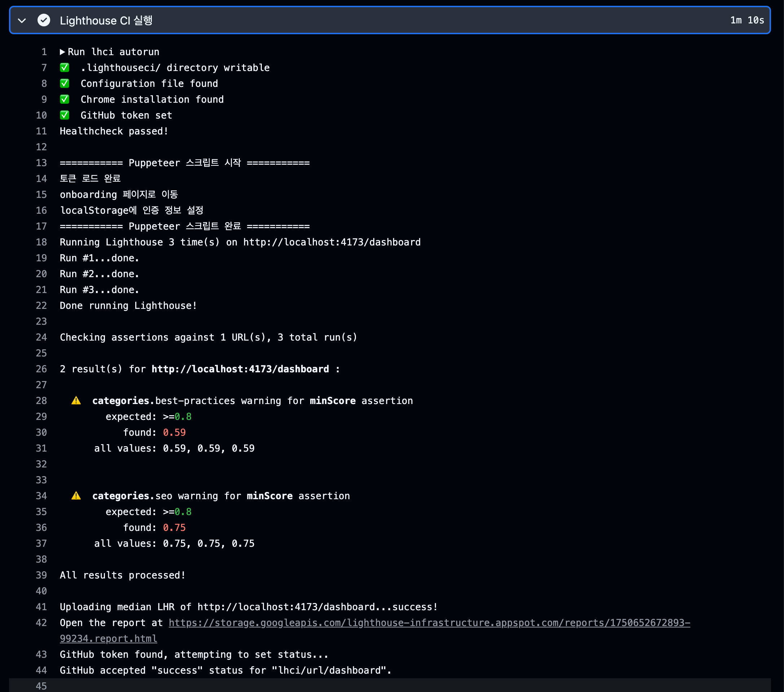Click green check beside Chrome installation found

[65, 99]
